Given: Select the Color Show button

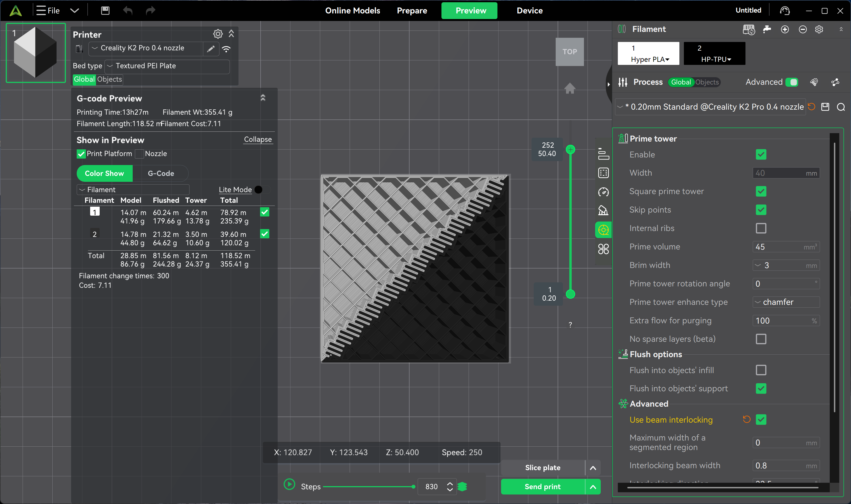Looking at the screenshot, I should coord(104,173).
